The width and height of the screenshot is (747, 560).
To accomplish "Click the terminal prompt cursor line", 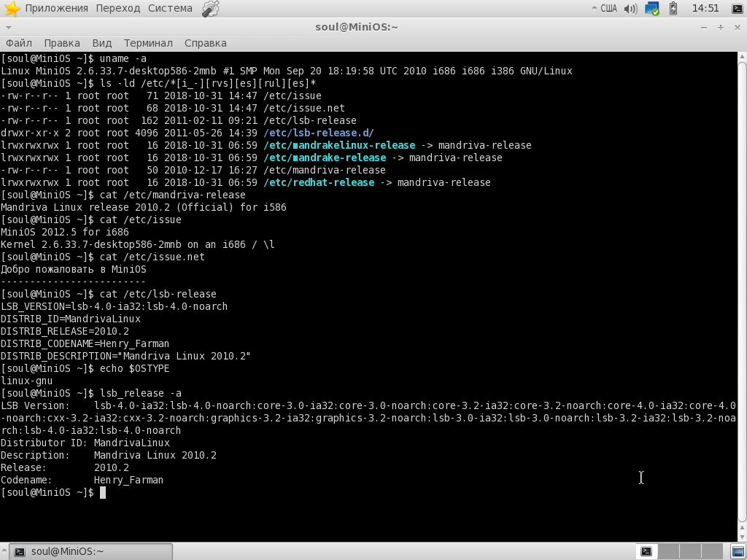I will [53, 492].
